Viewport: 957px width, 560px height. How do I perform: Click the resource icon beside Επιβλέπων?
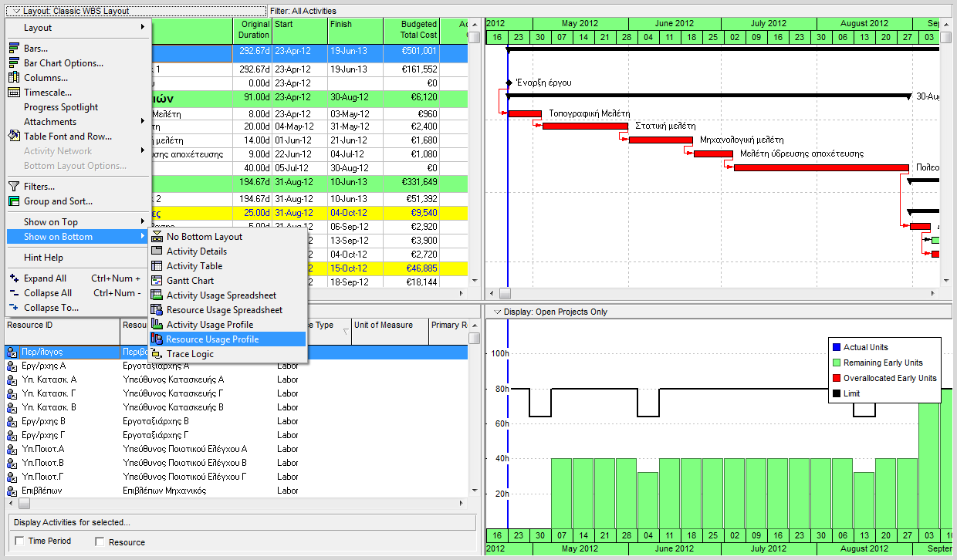pos(12,491)
